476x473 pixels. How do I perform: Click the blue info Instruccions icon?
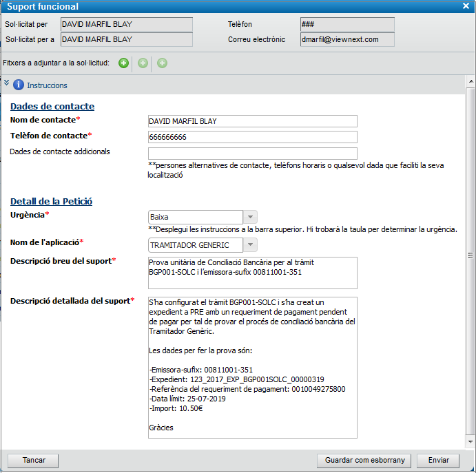(x=19, y=85)
